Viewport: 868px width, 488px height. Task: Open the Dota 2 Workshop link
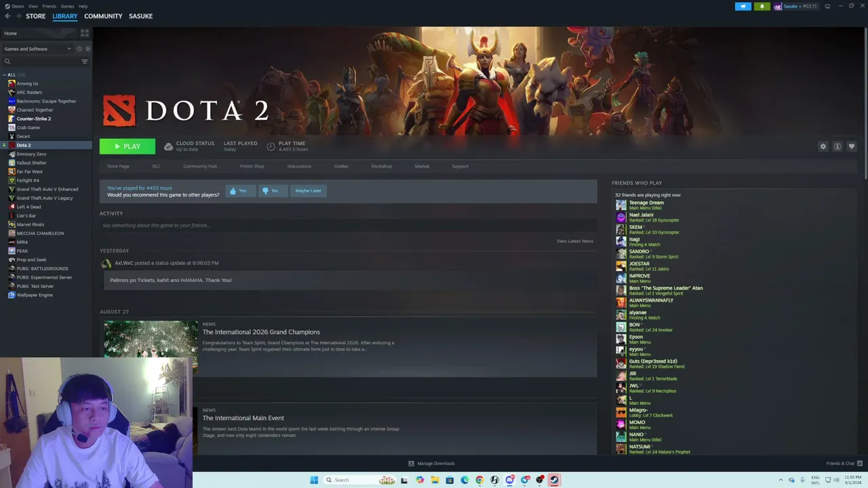[381, 166]
